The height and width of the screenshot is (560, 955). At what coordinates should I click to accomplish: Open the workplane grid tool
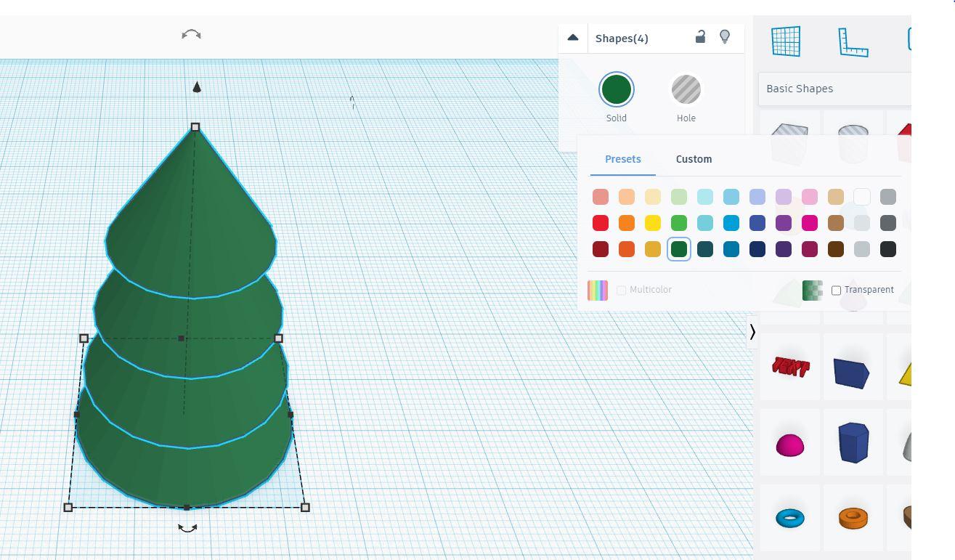[x=786, y=41]
